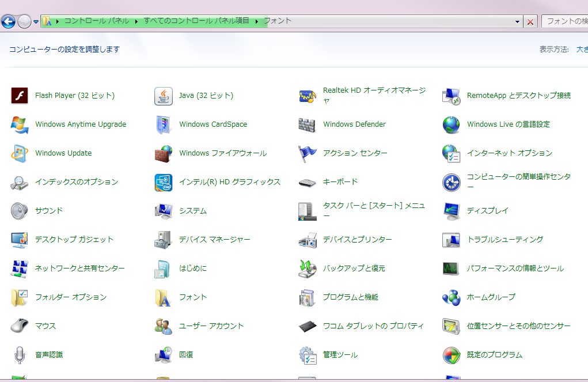Click the blue Back navigation button

8,22
